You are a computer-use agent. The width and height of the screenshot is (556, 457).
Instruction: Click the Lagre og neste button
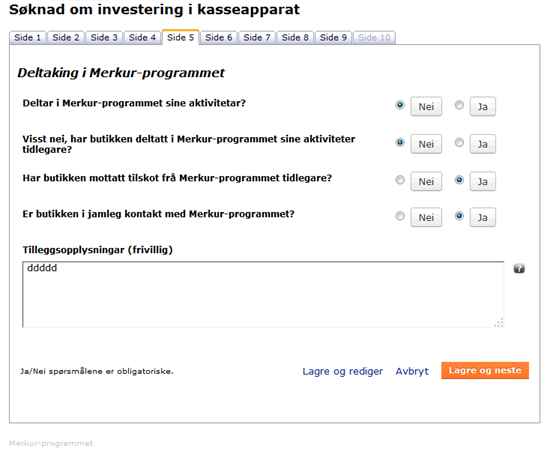point(485,370)
